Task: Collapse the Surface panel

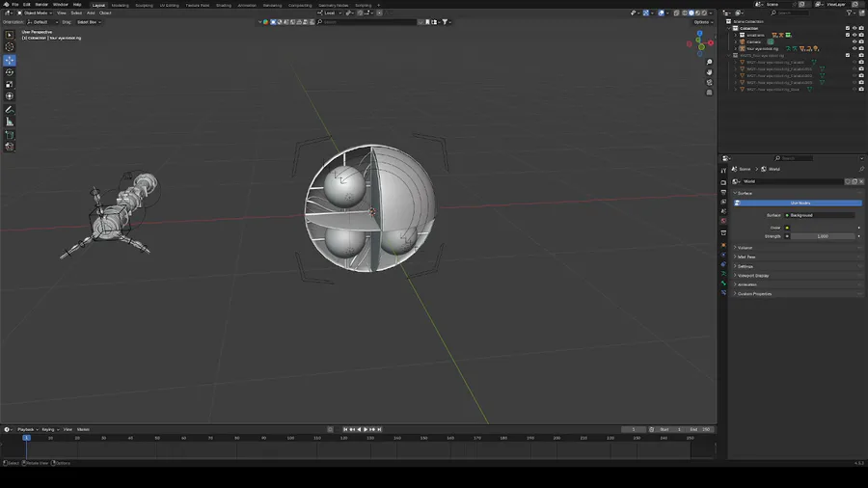Action: click(798, 193)
